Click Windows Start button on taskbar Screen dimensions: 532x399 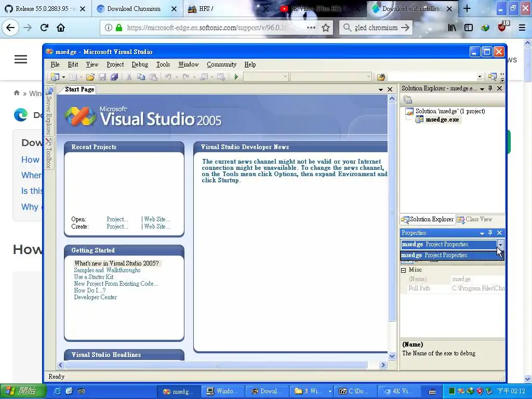(x=22, y=391)
